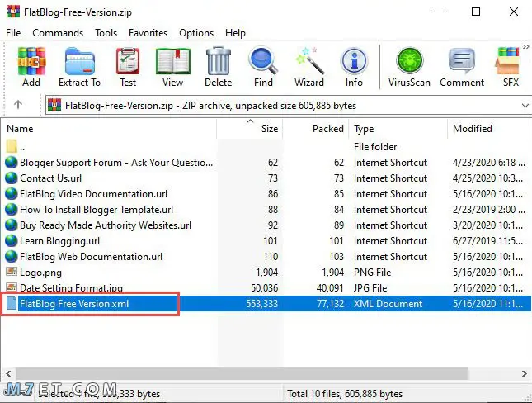Viewport: 532px width, 403px height.
Task: Select FlatBlog Free Version.xml file
Action: [266, 303]
